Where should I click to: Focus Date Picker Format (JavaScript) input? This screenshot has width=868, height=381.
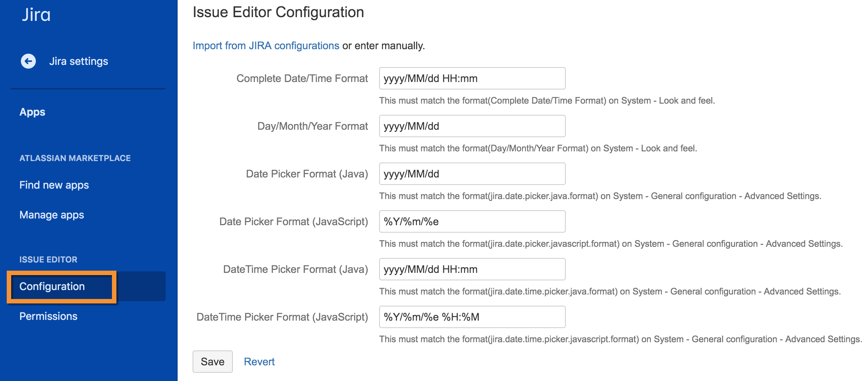[472, 221]
